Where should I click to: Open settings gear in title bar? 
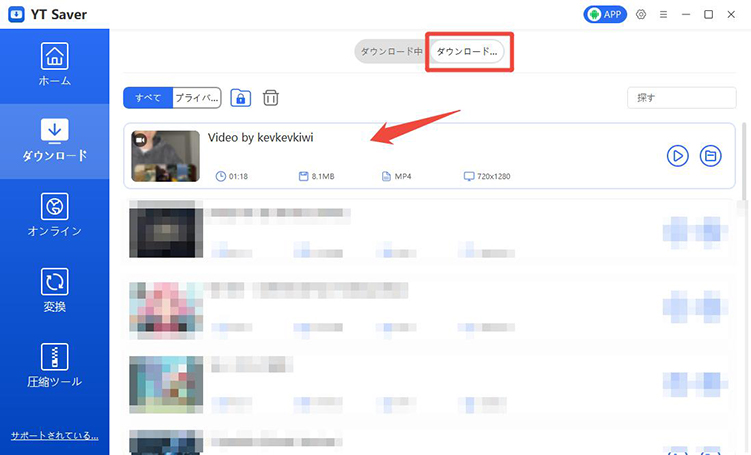[x=641, y=14]
